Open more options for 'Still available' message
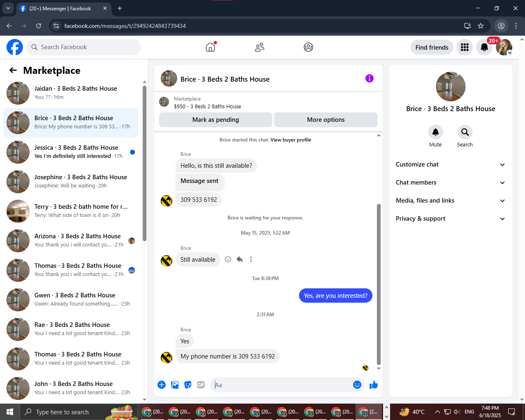The height and width of the screenshot is (420, 525). (x=251, y=259)
